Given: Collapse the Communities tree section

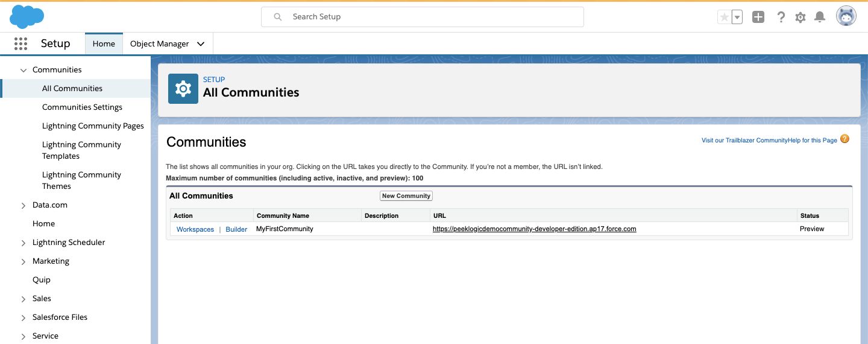Looking at the screenshot, I should pyautogui.click(x=24, y=70).
